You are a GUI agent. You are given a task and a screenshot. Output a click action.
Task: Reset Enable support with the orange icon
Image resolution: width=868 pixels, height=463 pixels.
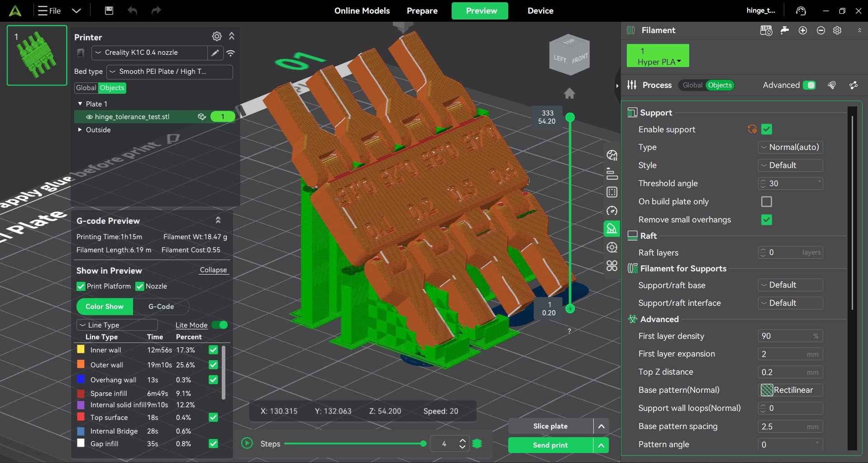tap(752, 130)
